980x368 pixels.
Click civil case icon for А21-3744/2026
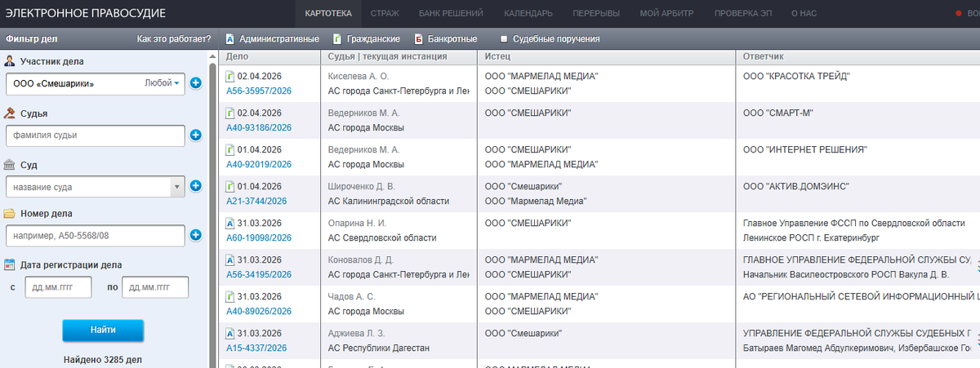(x=230, y=187)
